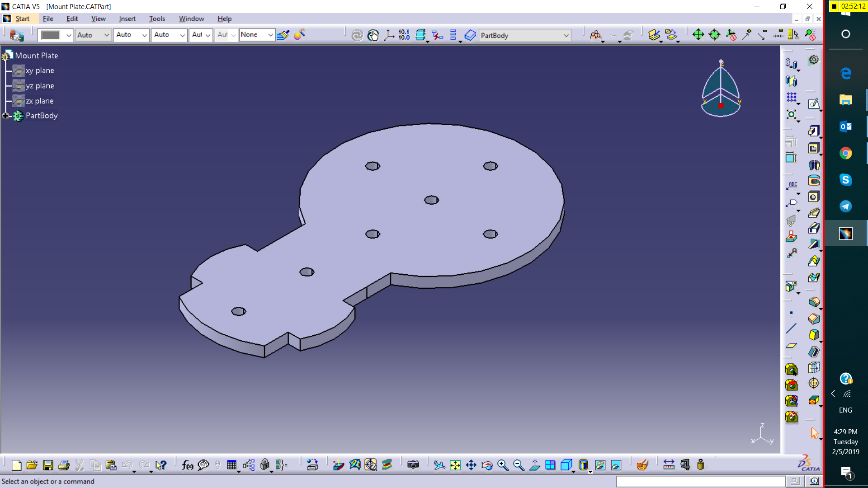
Task: Open the Measure Between ruler tool
Action: (x=669, y=465)
